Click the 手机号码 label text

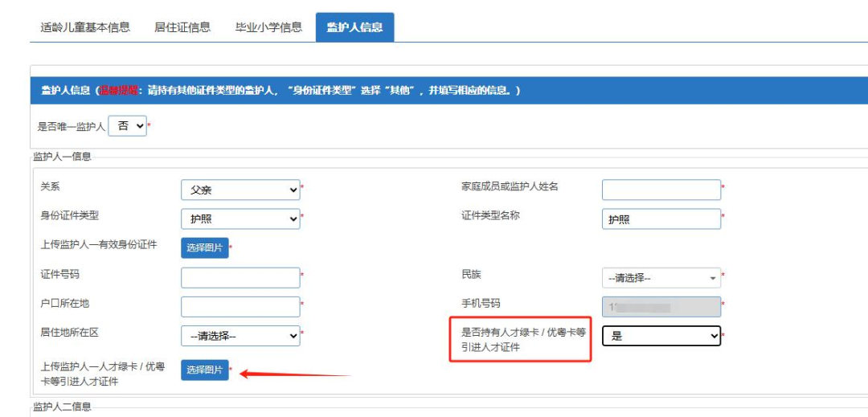pyautogui.click(x=481, y=304)
